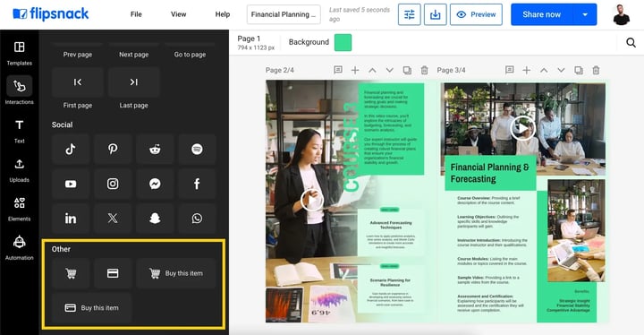Edit the Financial Planning title field
Viewport: 644px width, 335px height.
(x=284, y=14)
